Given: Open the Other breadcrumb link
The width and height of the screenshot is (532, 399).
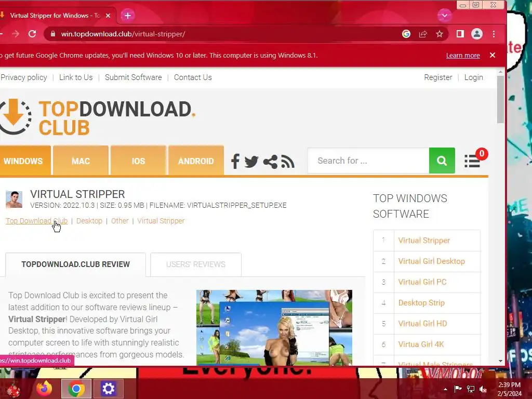Looking at the screenshot, I should pos(120,221).
